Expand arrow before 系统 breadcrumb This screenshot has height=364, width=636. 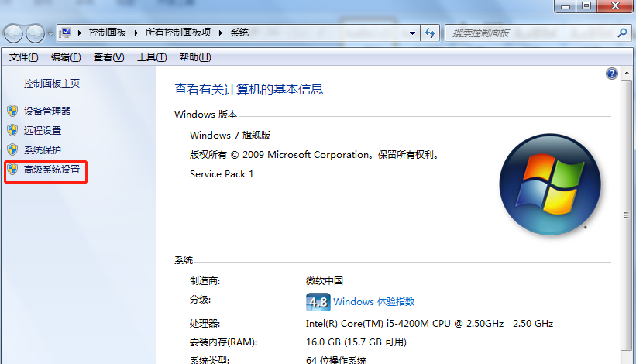(221, 33)
